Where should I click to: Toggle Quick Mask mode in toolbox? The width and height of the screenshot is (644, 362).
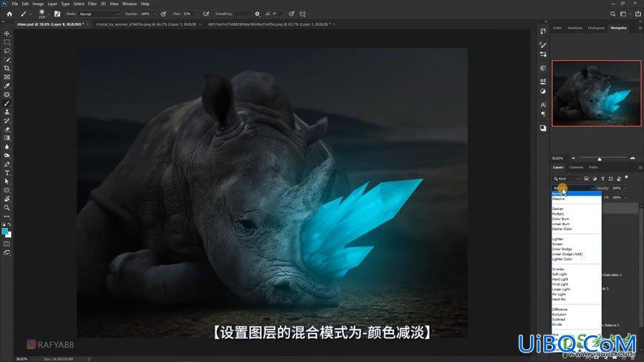point(7,244)
